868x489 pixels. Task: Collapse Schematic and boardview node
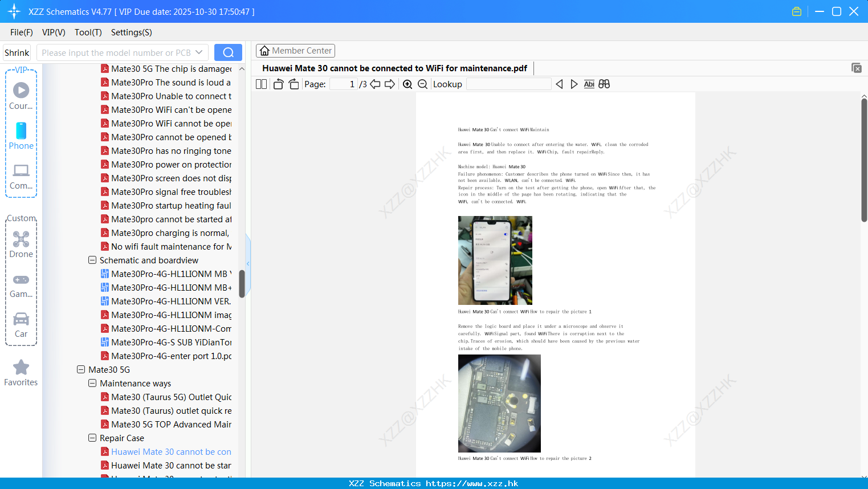(92, 260)
